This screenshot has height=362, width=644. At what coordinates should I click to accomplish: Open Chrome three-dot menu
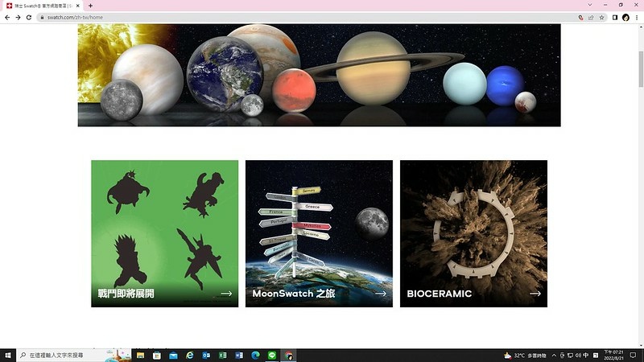(637, 18)
